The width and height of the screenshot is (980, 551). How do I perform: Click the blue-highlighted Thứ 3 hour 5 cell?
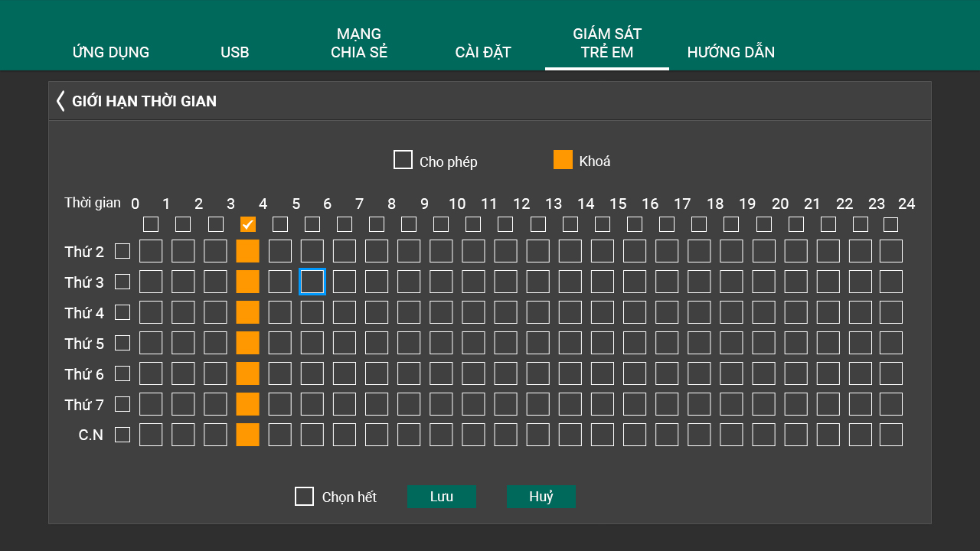312,282
